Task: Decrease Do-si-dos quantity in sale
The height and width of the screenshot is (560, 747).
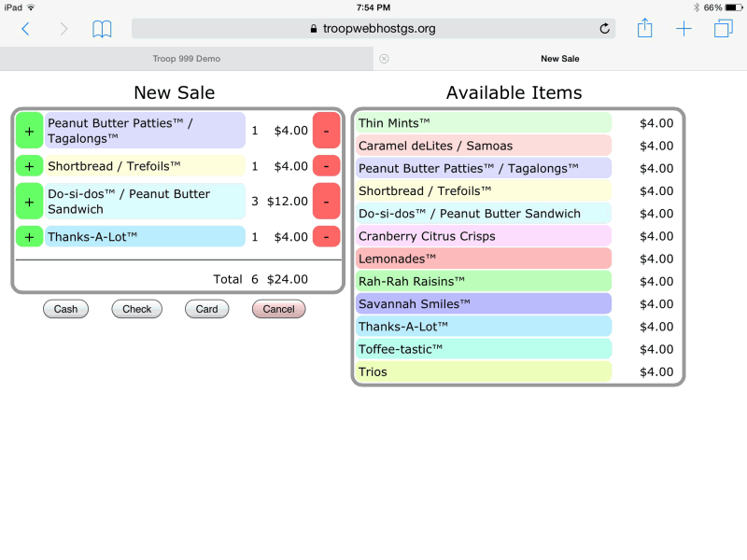Action: [x=326, y=202]
